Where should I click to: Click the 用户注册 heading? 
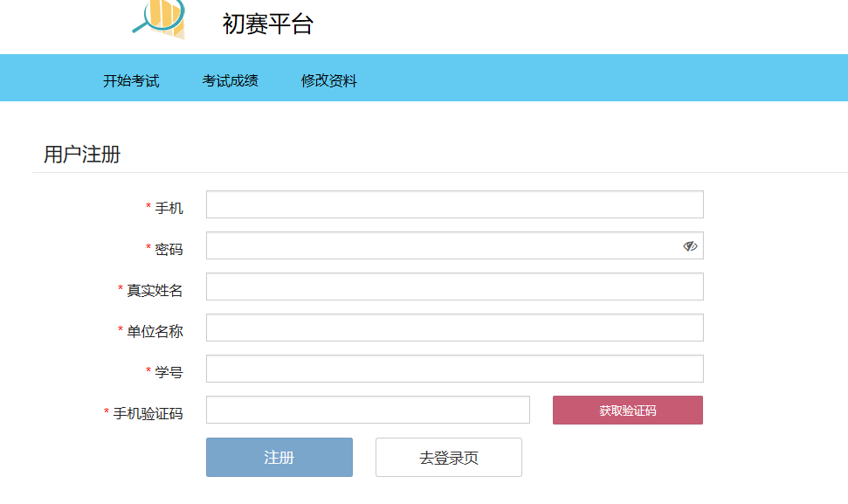tap(82, 155)
